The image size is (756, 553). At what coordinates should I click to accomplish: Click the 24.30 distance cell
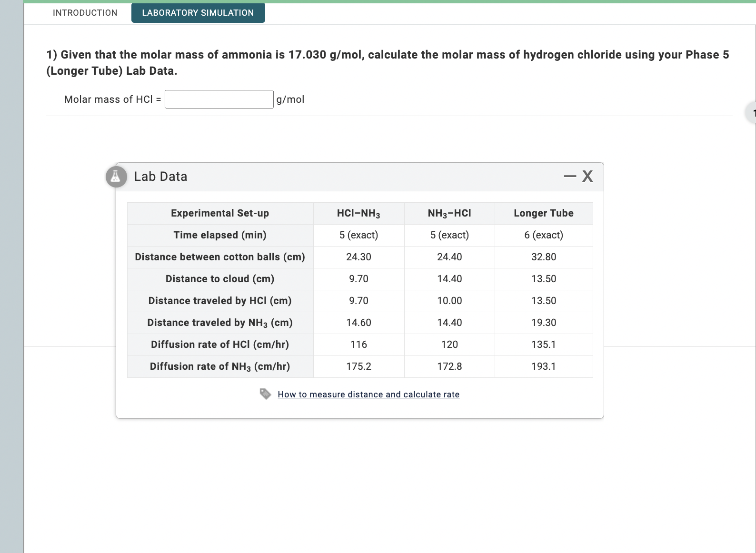point(358,257)
